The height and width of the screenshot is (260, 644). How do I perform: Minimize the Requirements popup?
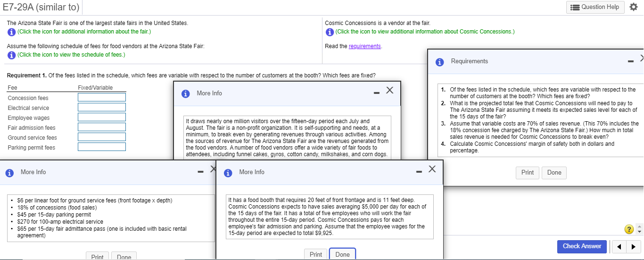[631, 61]
